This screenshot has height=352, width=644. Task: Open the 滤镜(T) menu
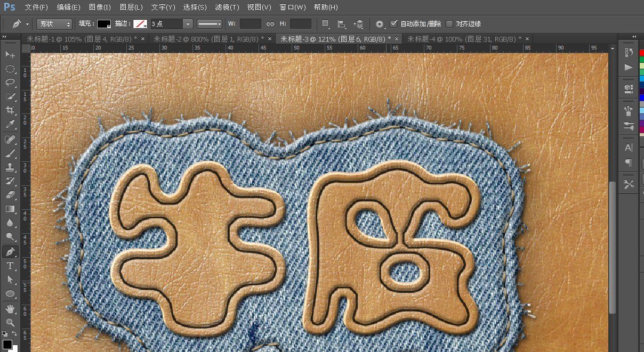227,7
